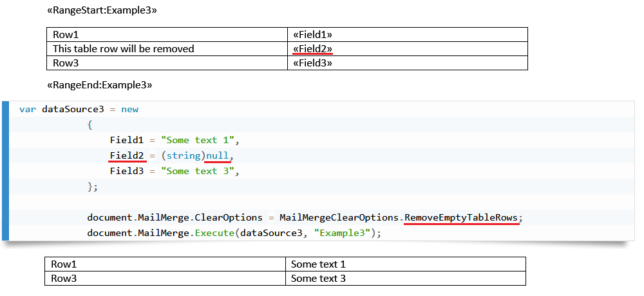Select the «Field1» cell in template table

[312, 35]
